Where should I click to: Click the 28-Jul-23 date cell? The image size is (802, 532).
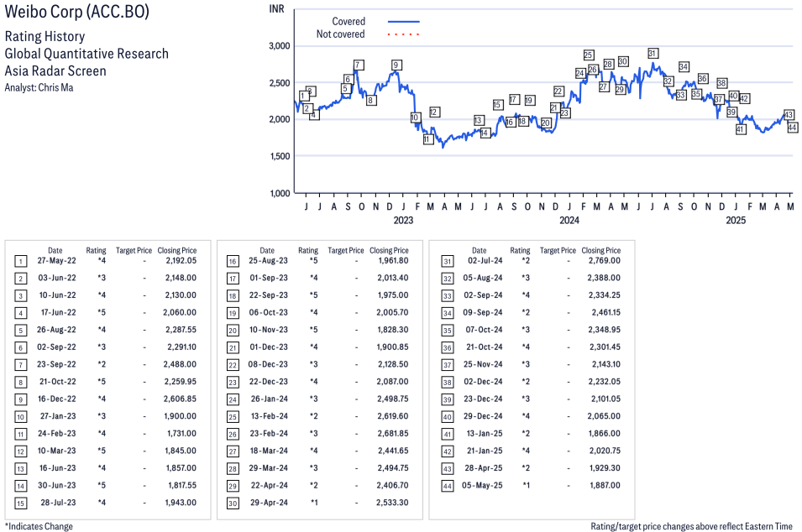[58, 503]
